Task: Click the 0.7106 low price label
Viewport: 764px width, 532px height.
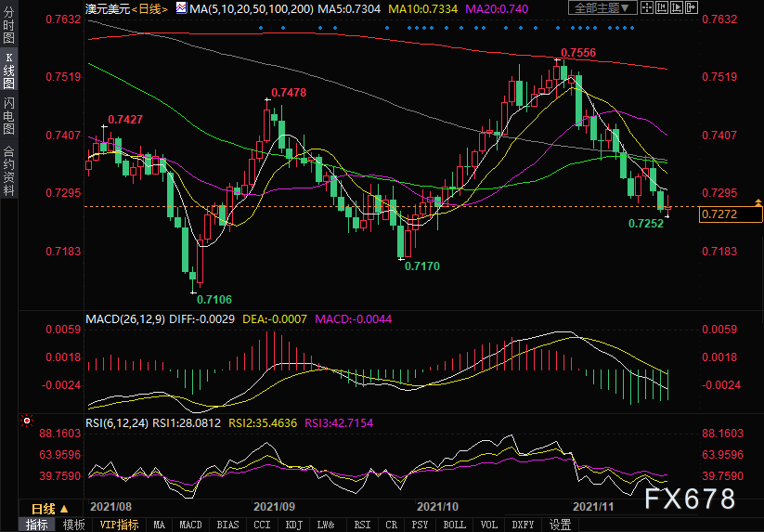Action: coord(214,299)
